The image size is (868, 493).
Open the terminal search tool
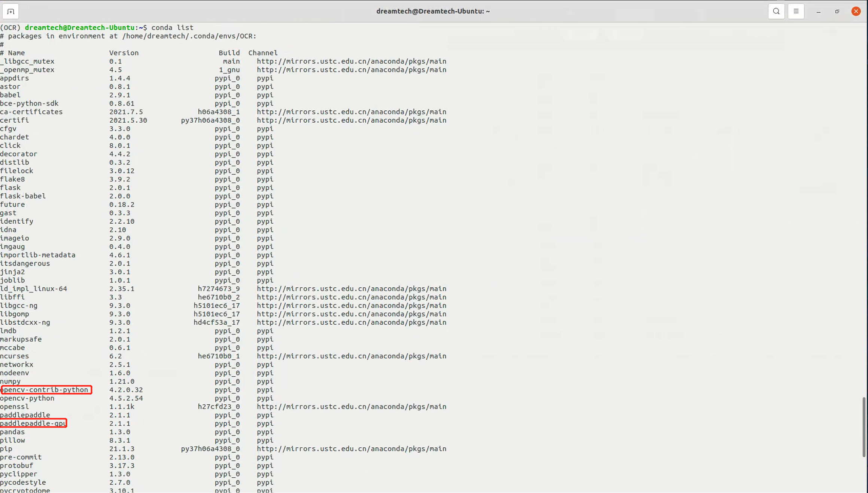click(776, 11)
